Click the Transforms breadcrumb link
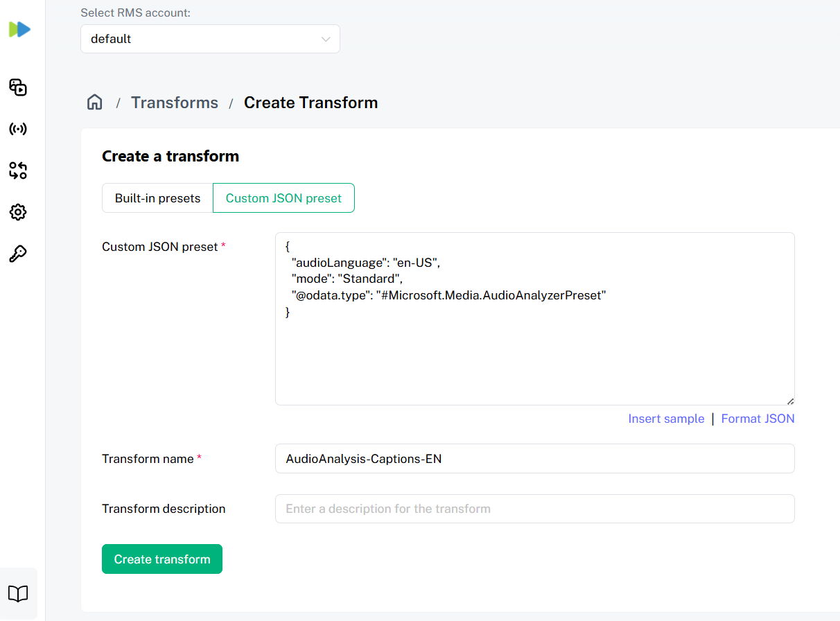Screen dimensions: 840x621 pos(175,103)
